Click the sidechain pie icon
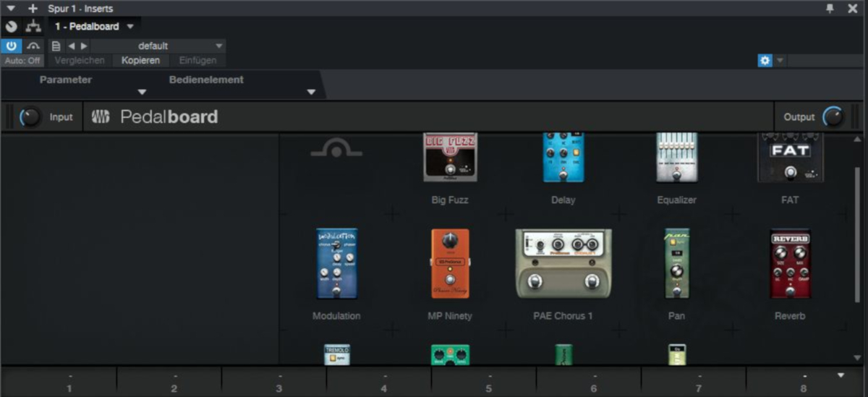 10,27
